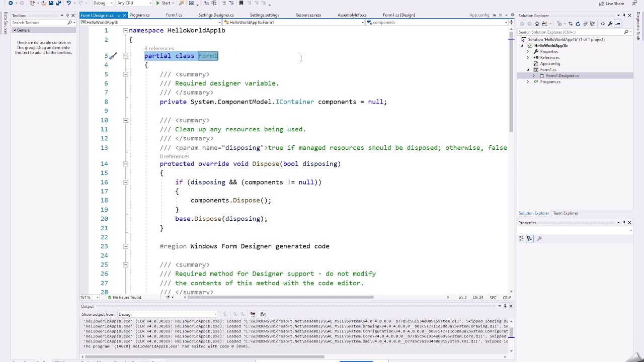Click the Navigate Backward circle arrow

tap(11, 3)
